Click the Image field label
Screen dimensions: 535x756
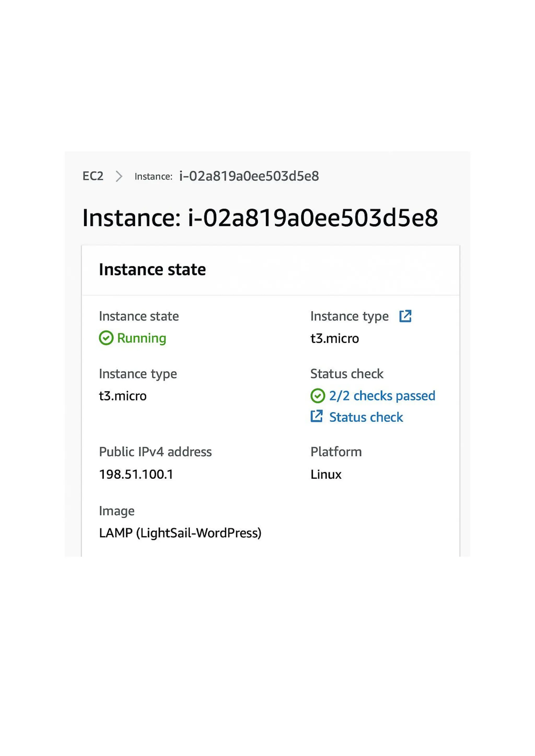[x=117, y=511]
